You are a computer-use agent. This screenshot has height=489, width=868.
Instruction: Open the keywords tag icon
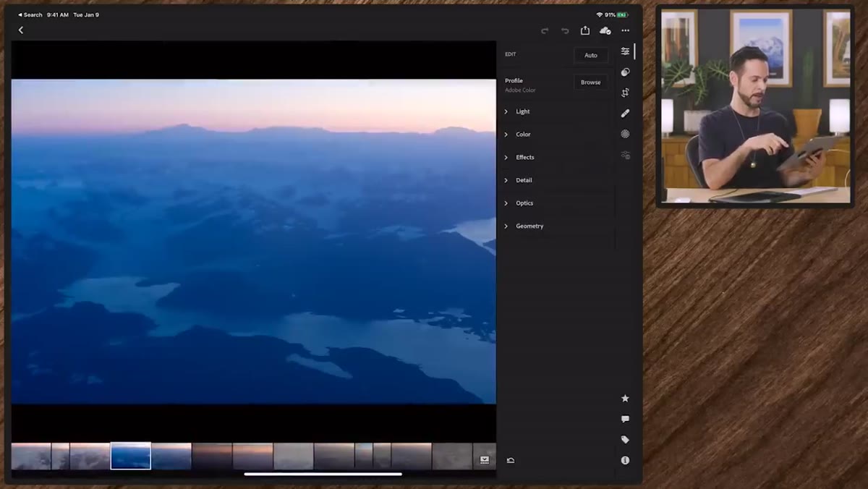pos(625,440)
